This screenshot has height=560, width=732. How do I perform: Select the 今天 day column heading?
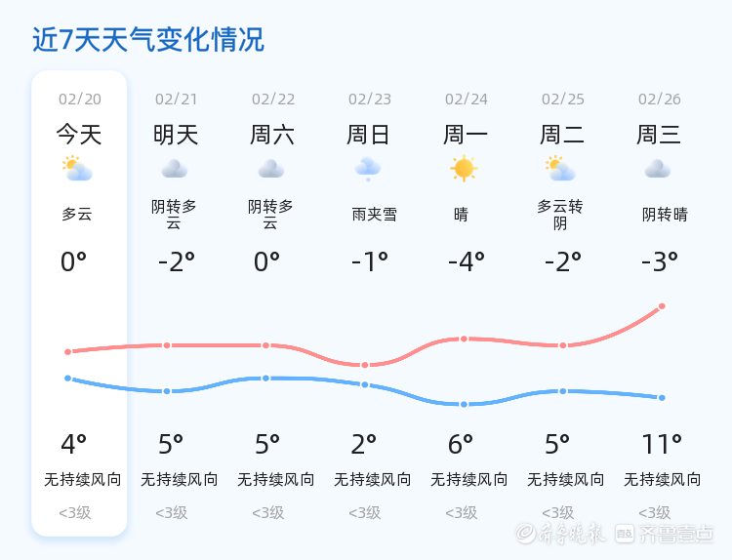click(x=79, y=135)
